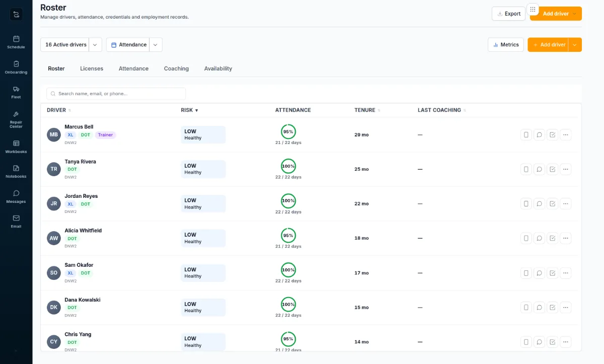Click Alicia Whitfield's 95% attendance ring
The width and height of the screenshot is (604, 364).
click(288, 235)
